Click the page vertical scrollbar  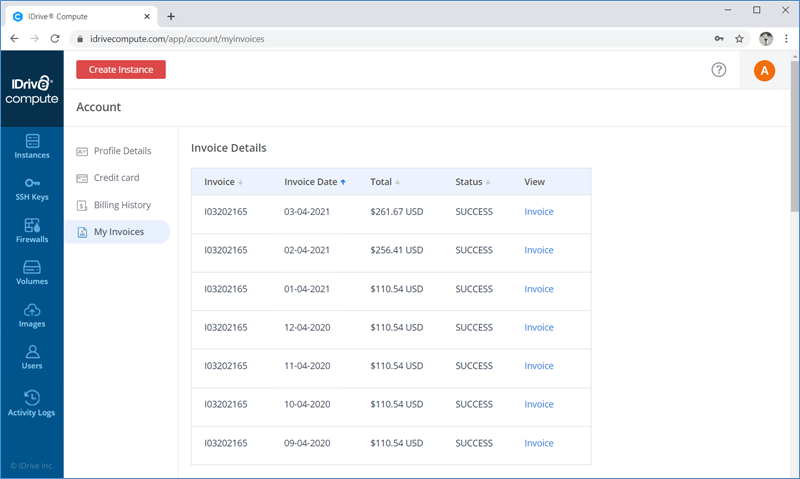(795, 136)
